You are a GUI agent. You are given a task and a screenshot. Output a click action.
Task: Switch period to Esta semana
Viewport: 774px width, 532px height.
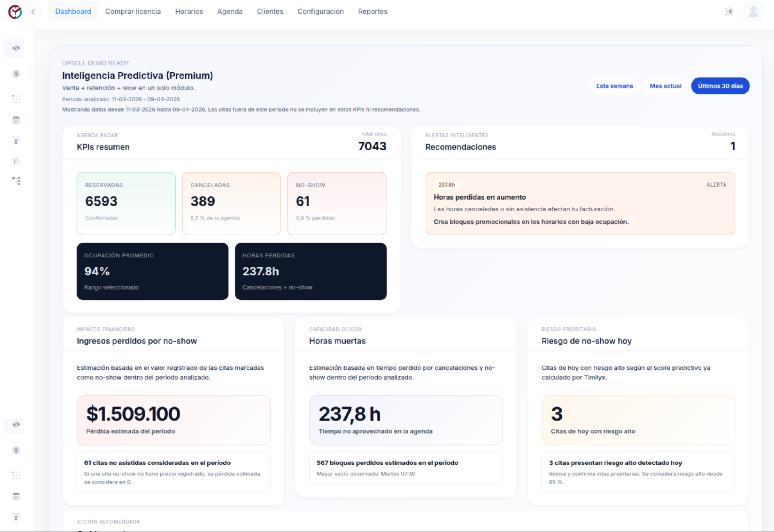(x=615, y=86)
